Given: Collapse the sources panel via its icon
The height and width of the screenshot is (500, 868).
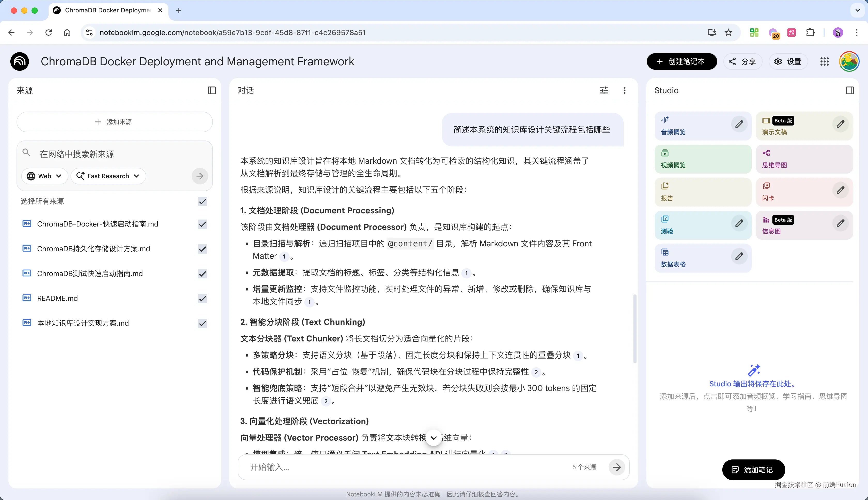Looking at the screenshot, I should (x=212, y=90).
